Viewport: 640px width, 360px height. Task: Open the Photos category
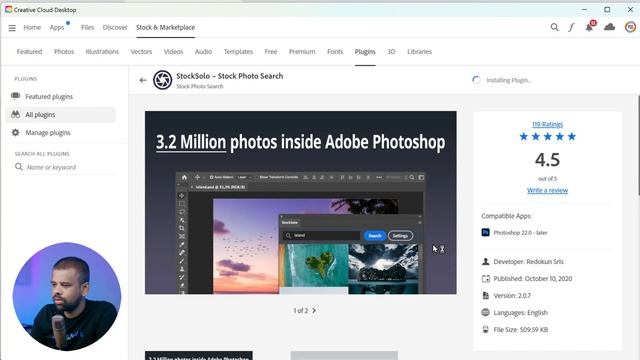(x=64, y=51)
